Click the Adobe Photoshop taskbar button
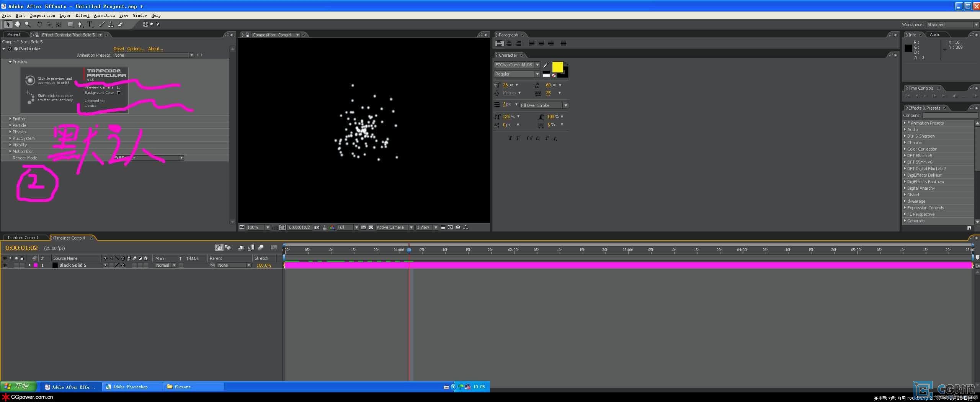 coord(130,387)
